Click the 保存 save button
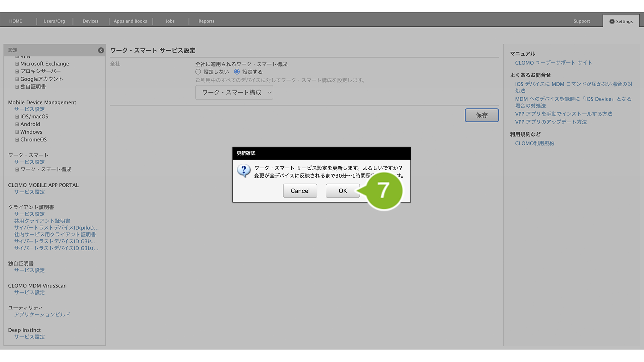 481,115
